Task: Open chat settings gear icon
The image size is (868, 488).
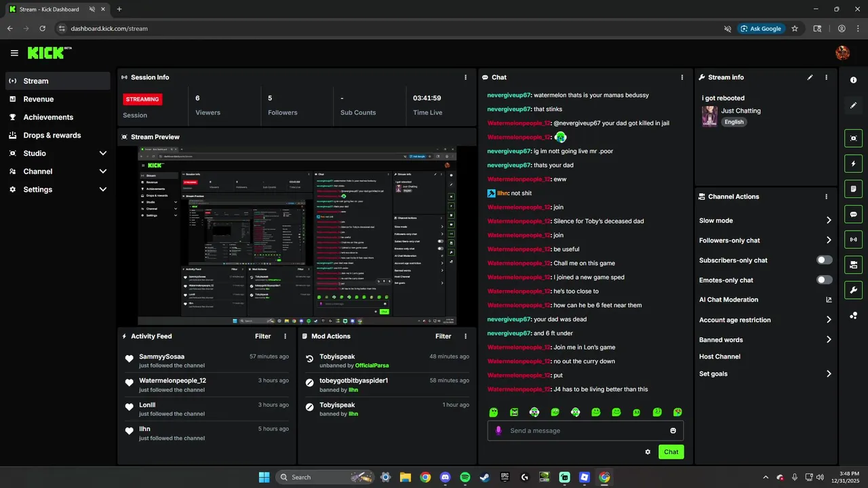Action: 648,452
